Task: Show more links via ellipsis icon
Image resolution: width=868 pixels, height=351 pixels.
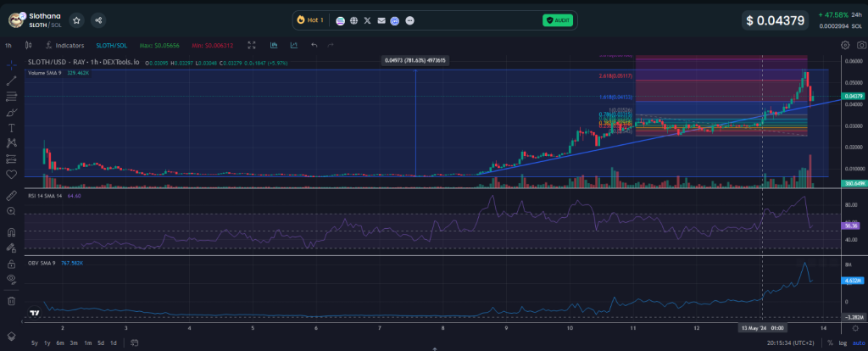Action: tap(409, 20)
